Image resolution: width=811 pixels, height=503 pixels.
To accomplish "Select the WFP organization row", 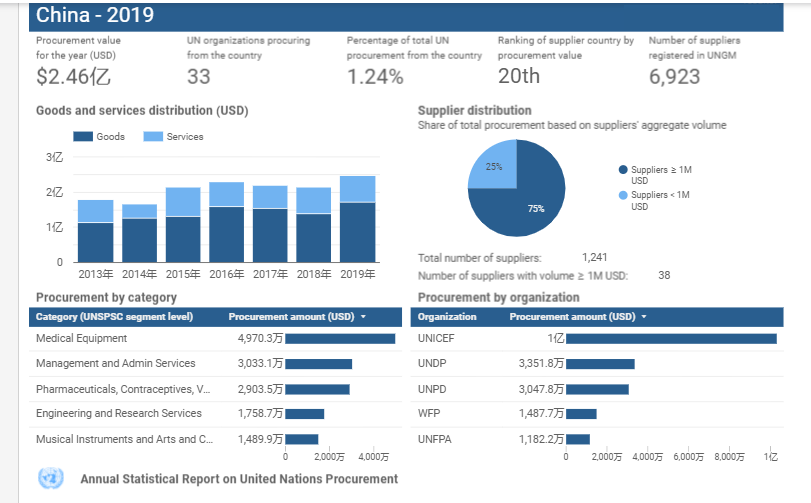I will (597, 414).
